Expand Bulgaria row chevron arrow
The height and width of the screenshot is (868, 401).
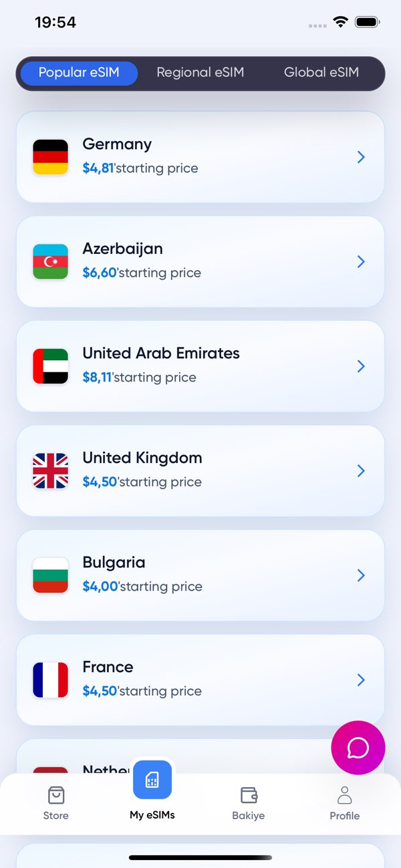pos(361,575)
